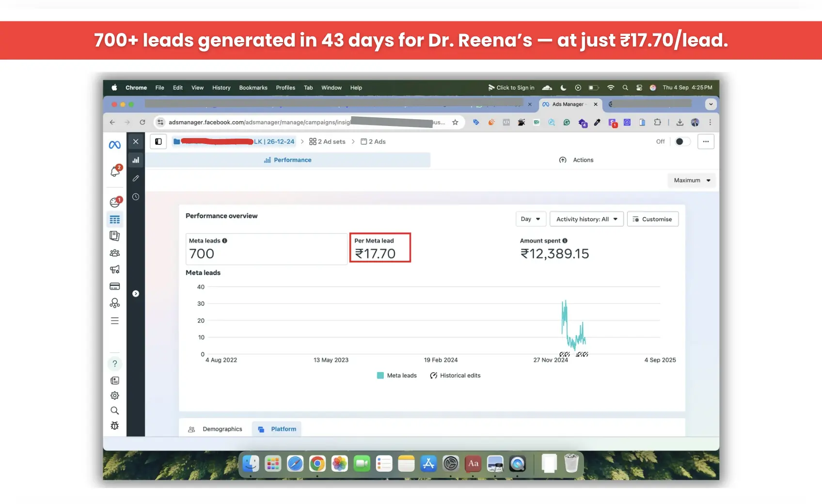The image size is (822, 504).
Task: Click the Search magnifier in left sidebar
Action: 115,410
